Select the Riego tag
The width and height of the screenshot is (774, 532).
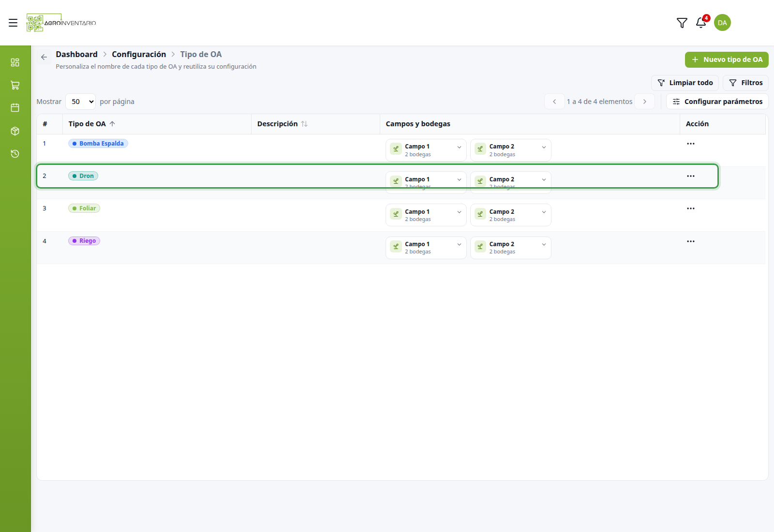(x=84, y=241)
